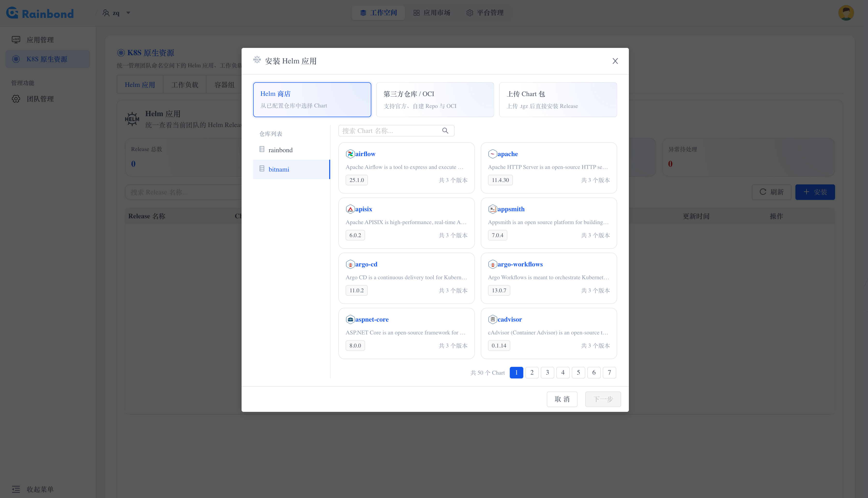Go to pagination page 3

pyautogui.click(x=548, y=372)
